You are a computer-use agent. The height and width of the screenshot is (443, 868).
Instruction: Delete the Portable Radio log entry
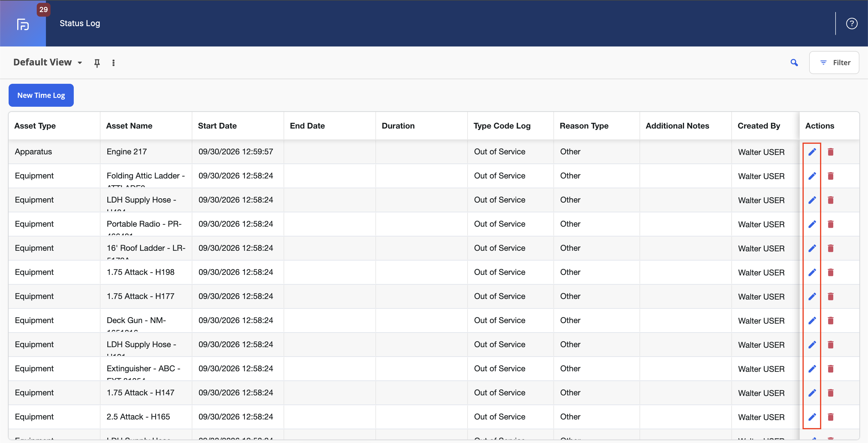pos(831,224)
